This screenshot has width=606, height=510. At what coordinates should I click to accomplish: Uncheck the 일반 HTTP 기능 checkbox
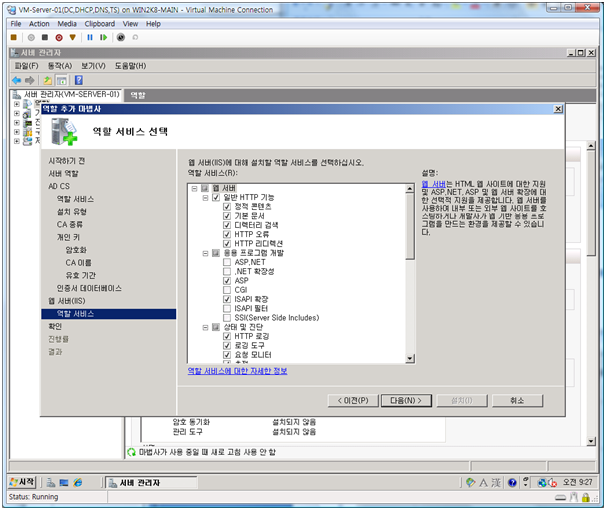point(216,198)
